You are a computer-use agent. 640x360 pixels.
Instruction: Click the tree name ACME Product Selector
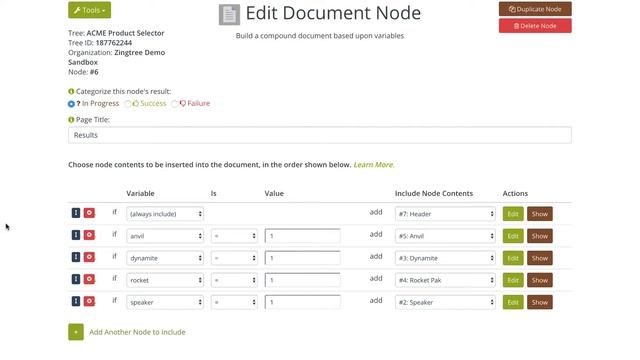click(125, 33)
